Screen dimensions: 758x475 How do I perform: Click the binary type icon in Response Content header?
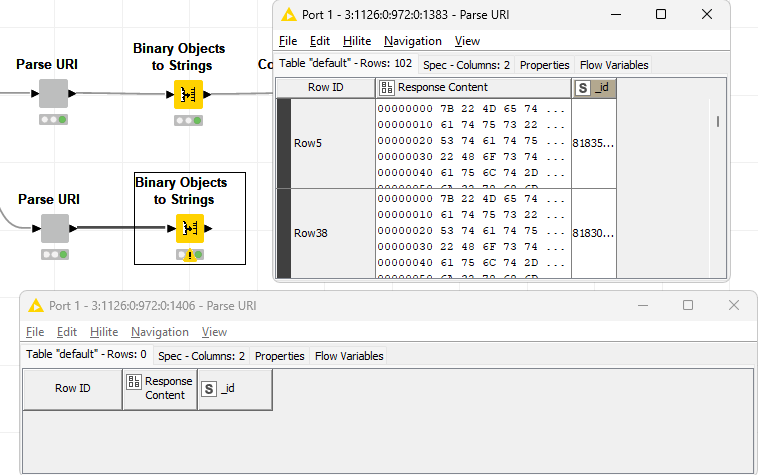pyautogui.click(x=386, y=88)
